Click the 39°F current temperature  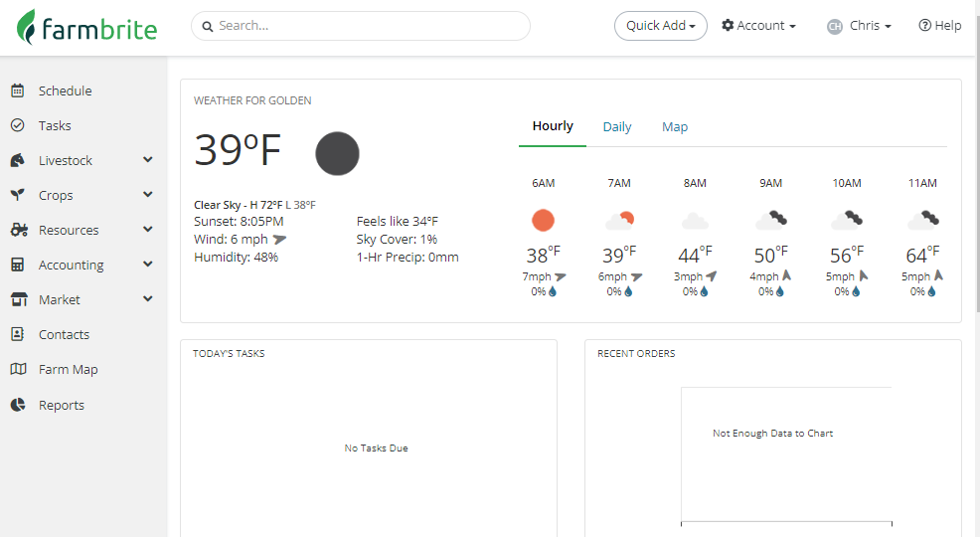pyautogui.click(x=238, y=150)
